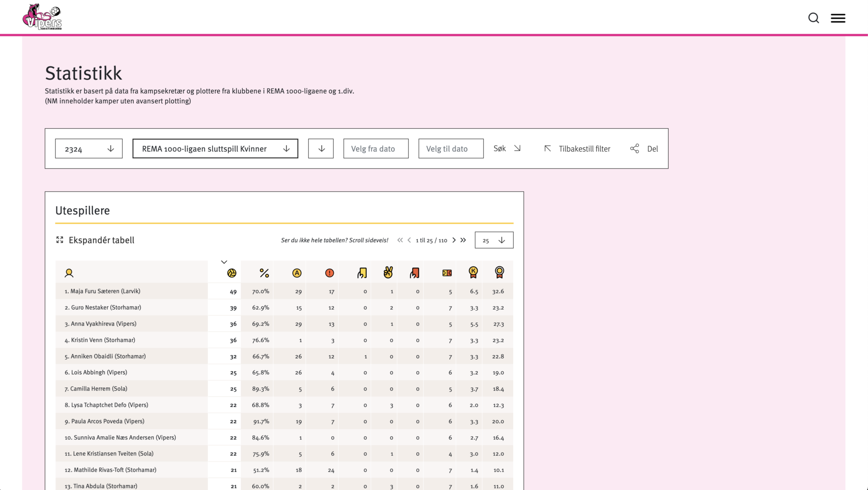The width and height of the screenshot is (868, 490).
Task: Open REMA 1000-ligaen sluttspill Kvinner dropdown
Action: (215, 149)
